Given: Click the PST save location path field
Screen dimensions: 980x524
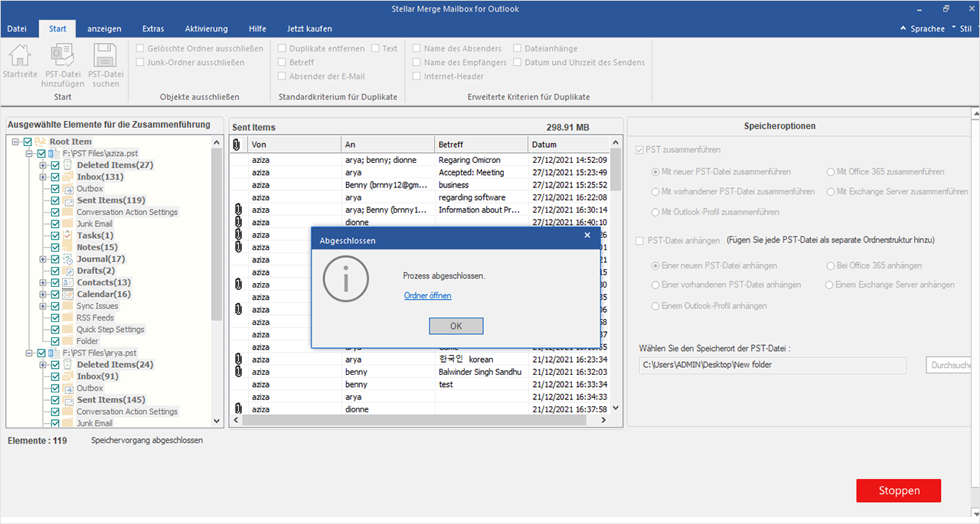Looking at the screenshot, I should point(772,365).
